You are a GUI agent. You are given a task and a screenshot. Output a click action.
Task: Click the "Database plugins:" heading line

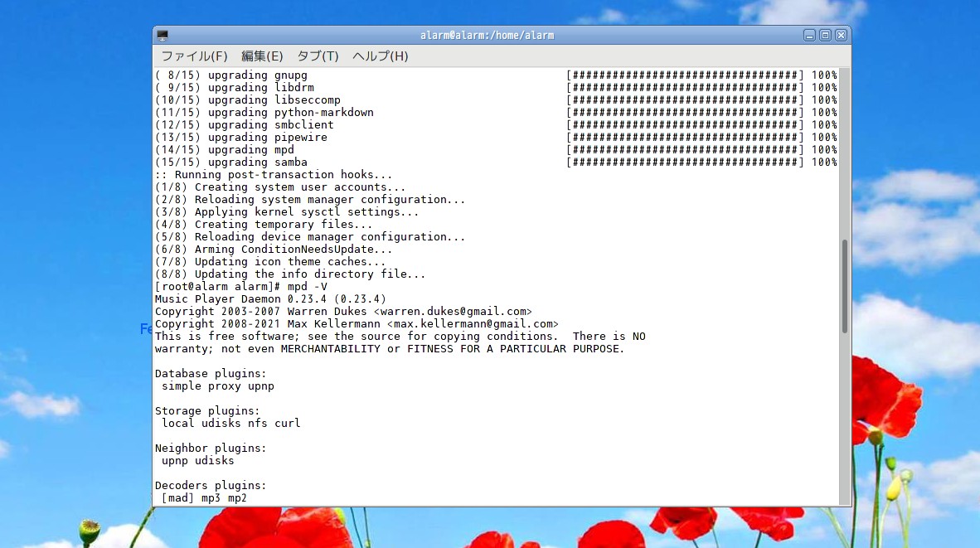(211, 374)
